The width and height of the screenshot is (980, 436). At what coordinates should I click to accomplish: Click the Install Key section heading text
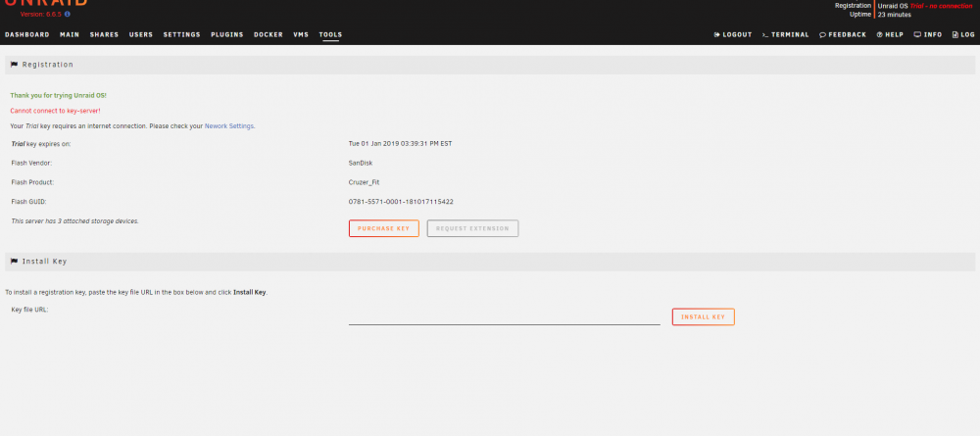pyautogui.click(x=44, y=261)
